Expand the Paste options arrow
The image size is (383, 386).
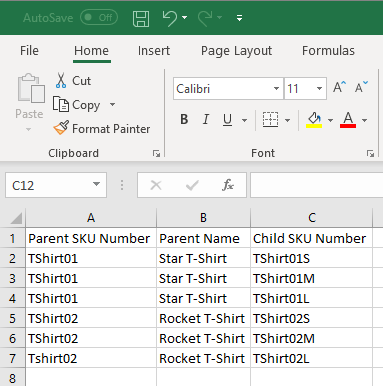click(29, 129)
